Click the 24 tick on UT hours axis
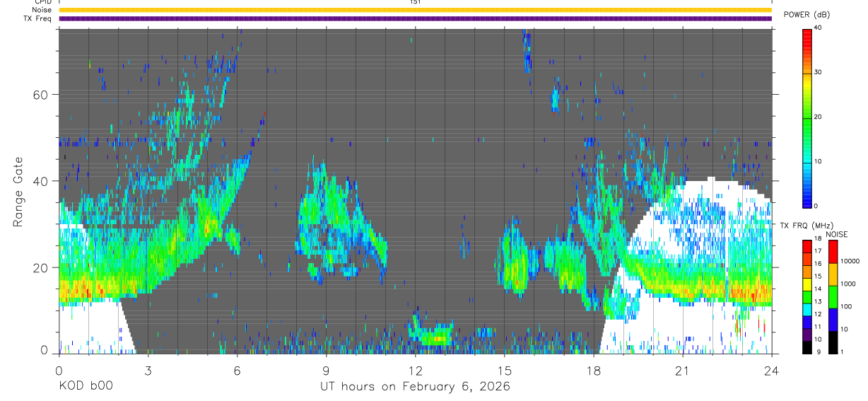Image resolution: width=868 pixels, height=401 pixels. [772, 369]
